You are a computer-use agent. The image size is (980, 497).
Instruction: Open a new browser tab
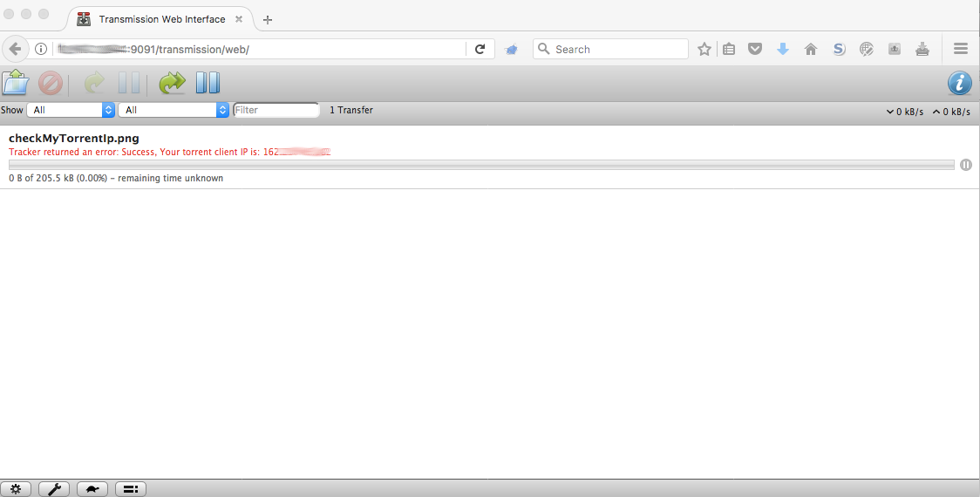[x=268, y=20]
